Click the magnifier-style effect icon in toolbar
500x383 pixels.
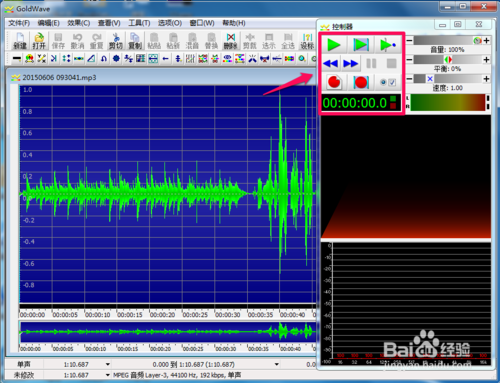tap(302, 59)
